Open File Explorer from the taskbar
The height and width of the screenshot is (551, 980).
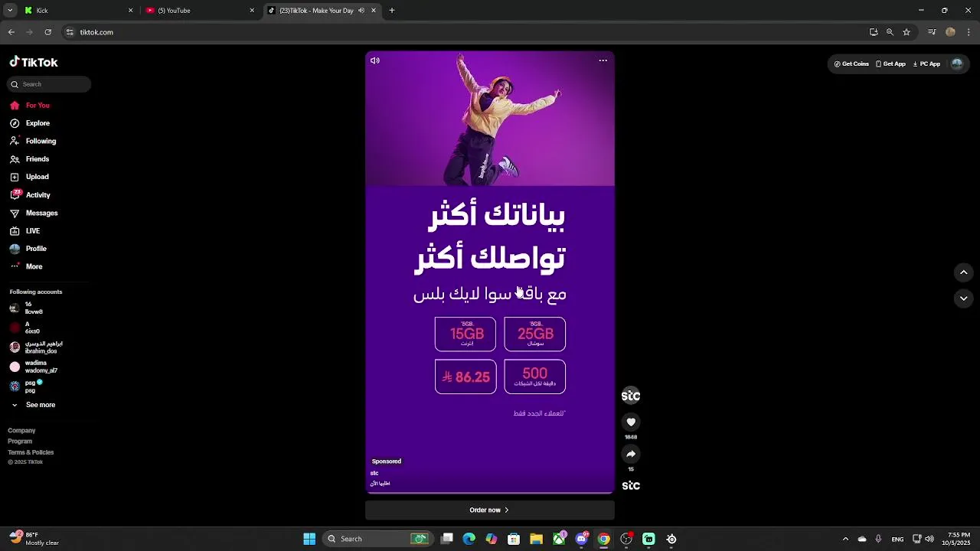click(x=536, y=539)
